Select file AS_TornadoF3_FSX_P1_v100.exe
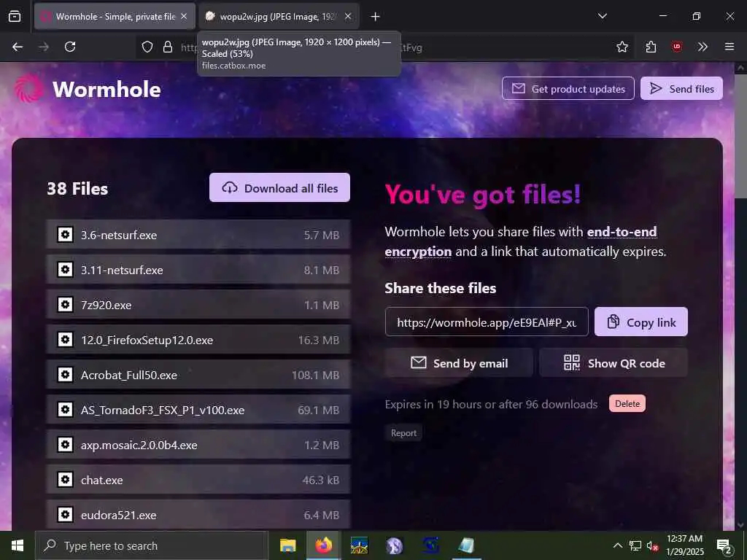The height and width of the screenshot is (560, 747). [198, 410]
